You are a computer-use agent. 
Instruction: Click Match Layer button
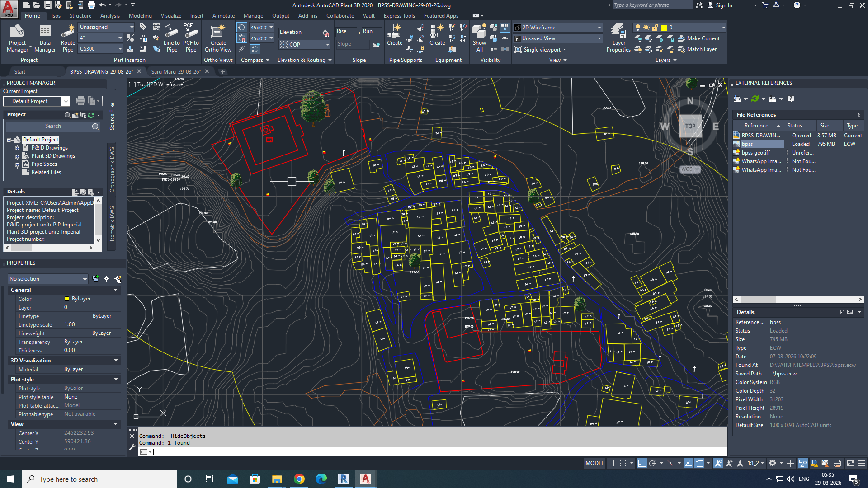click(x=697, y=49)
